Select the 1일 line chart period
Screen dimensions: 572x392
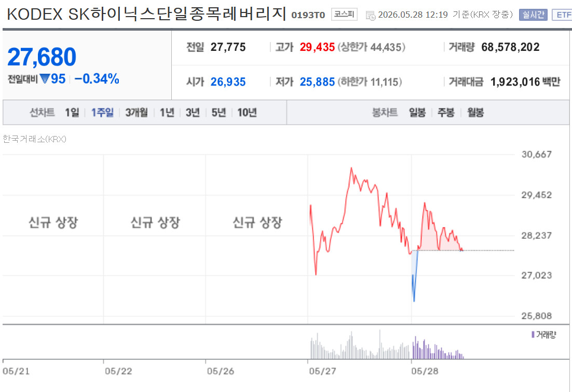(x=72, y=113)
